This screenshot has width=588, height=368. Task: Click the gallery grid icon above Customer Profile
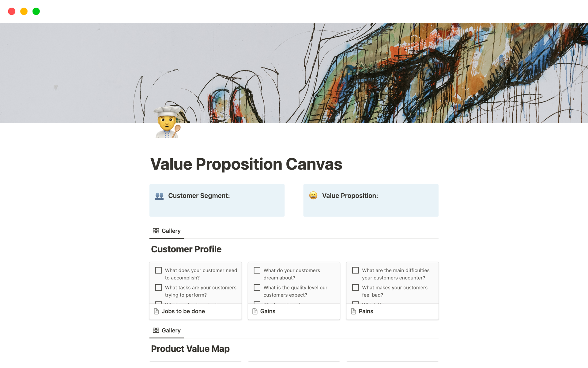click(156, 231)
